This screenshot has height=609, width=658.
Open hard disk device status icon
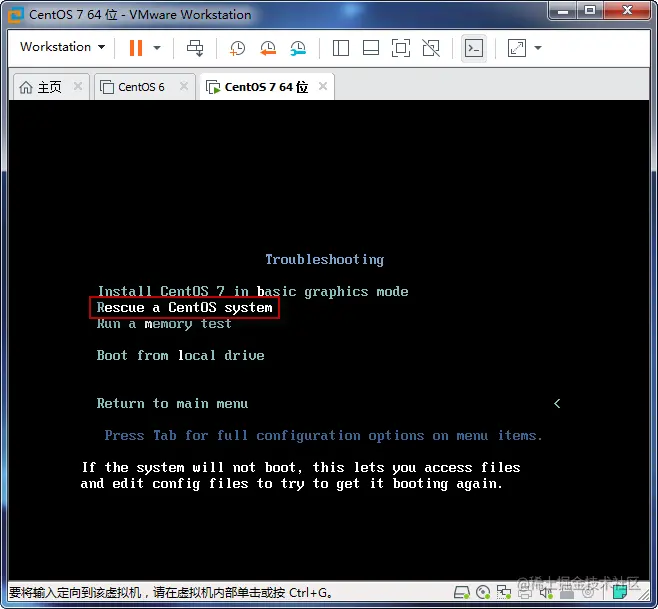click(x=462, y=592)
